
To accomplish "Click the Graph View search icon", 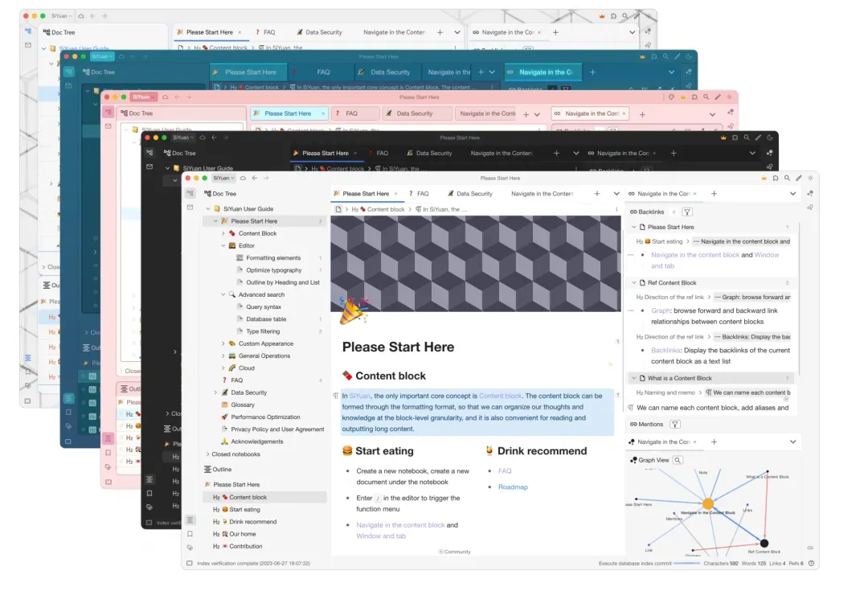I will tap(678, 460).
